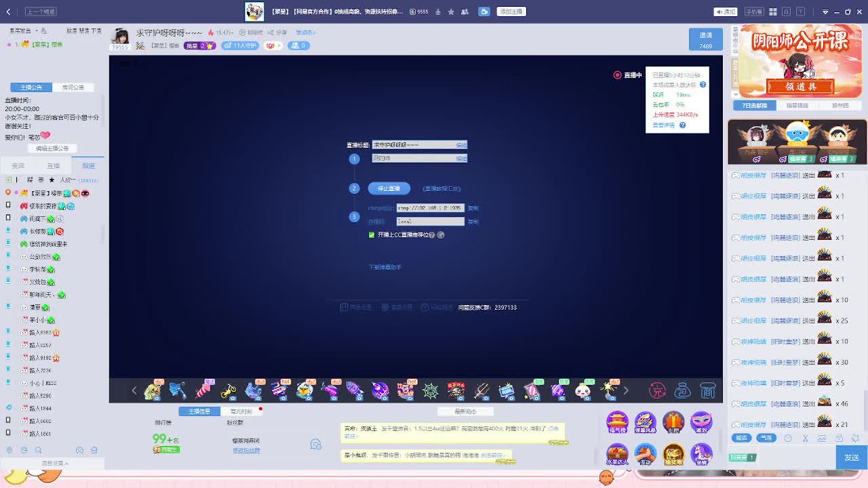
Task: Toggle the 开播上CC直播推荐位 checkbox
Action: point(372,235)
